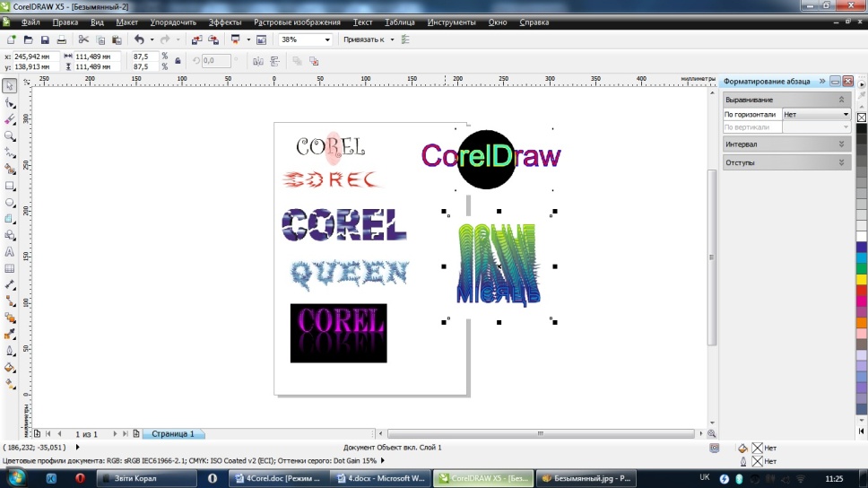Image resolution: width=868 pixels, height=488 pixels.
Task: Toggle the lock ratio padlock
Action: click(178, 61)
